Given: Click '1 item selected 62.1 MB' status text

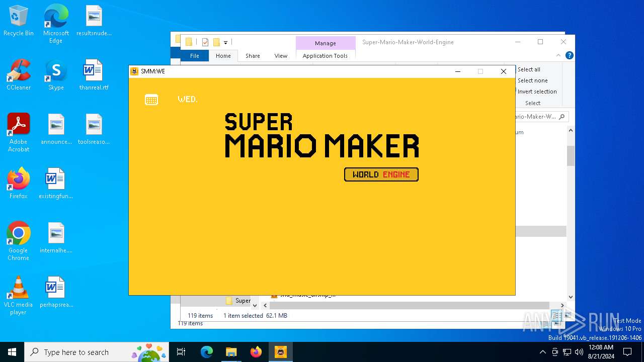Looking at the screenshot, I should click(255, 316).
